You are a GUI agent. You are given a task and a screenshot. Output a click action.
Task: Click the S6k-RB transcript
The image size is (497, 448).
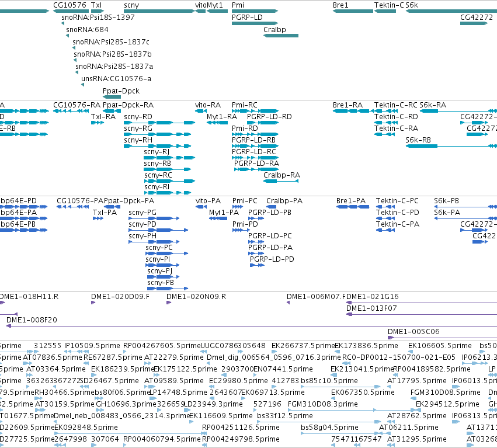pyautogui.click(x=451, y=146)
